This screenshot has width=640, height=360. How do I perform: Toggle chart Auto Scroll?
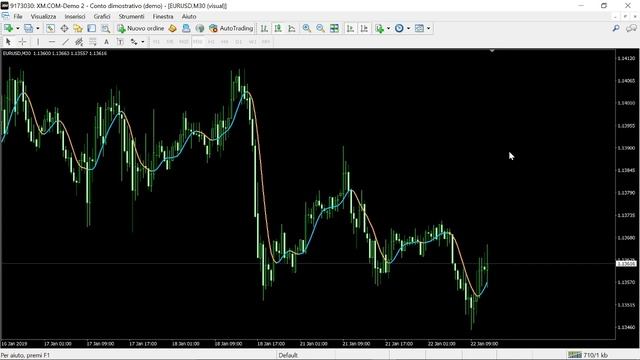pos(350,28)
